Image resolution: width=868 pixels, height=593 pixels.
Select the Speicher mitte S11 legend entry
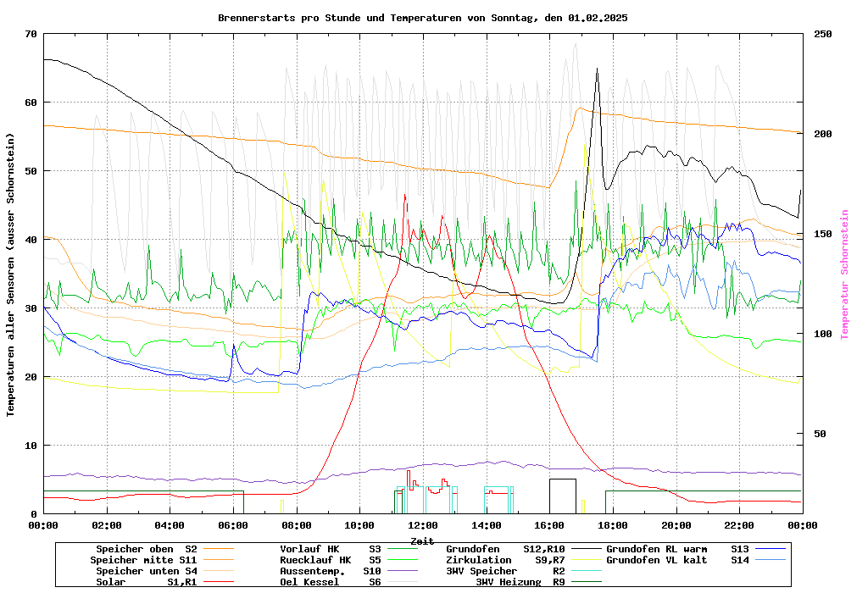[x=143, y=560]
